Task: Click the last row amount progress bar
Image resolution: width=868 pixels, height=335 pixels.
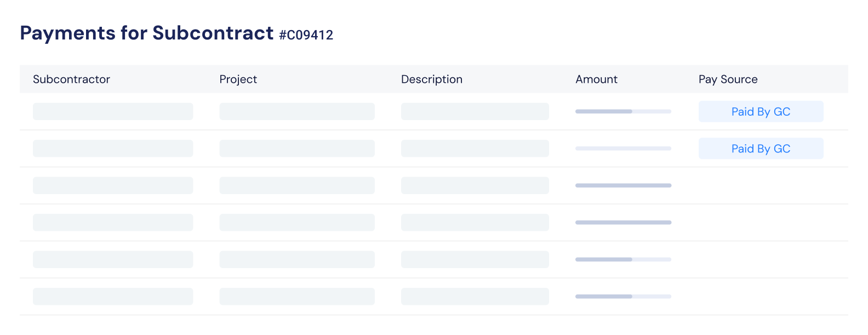Action: [x=623, y=297]
